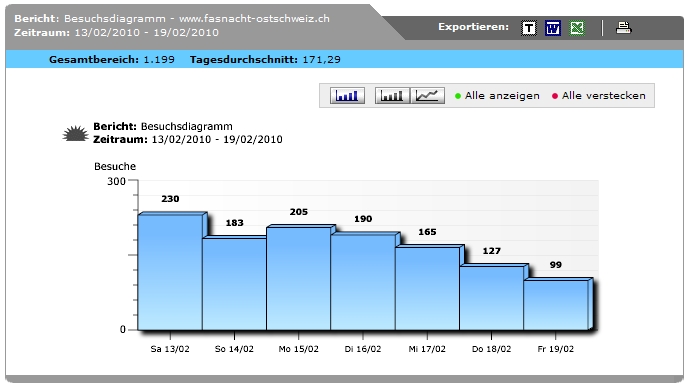689x388 pixels.
Task: Click header site name www.fasnacht-ostschweiz.ch
Action: [x=254, y=19]
